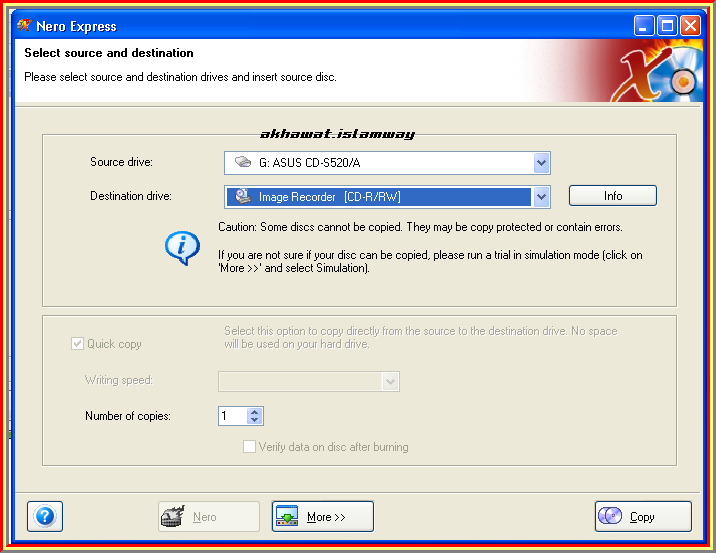The width and height of the screenshot is (716, 553).
Task: Select the Image Recorder destination drive field
Action: (x=387, y=197)
